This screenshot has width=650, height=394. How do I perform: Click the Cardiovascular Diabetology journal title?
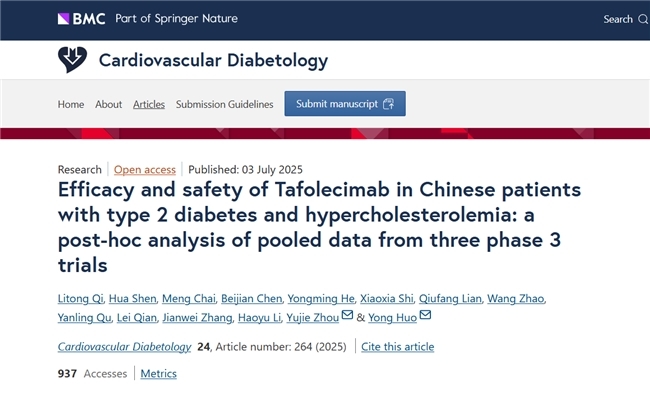213,60
